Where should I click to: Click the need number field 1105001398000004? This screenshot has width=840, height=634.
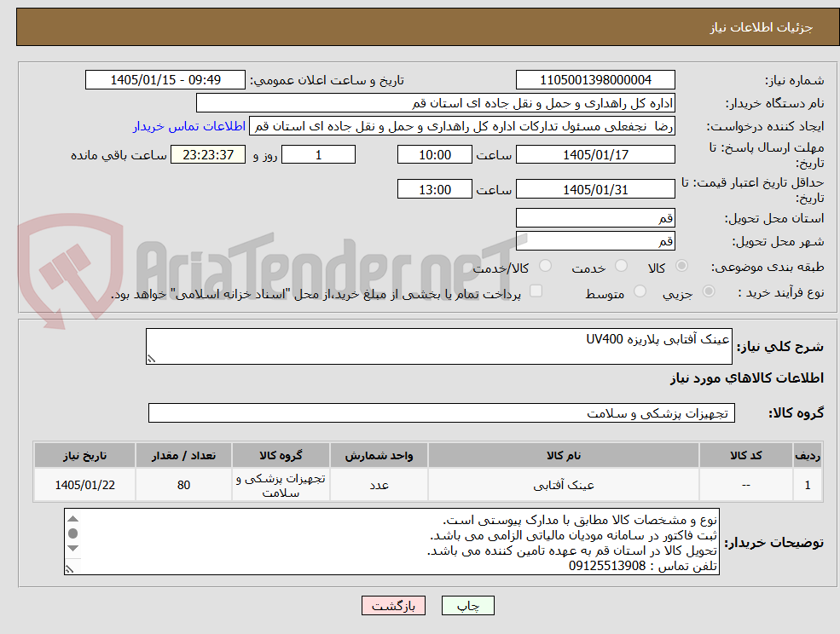[x=595, y=80]
